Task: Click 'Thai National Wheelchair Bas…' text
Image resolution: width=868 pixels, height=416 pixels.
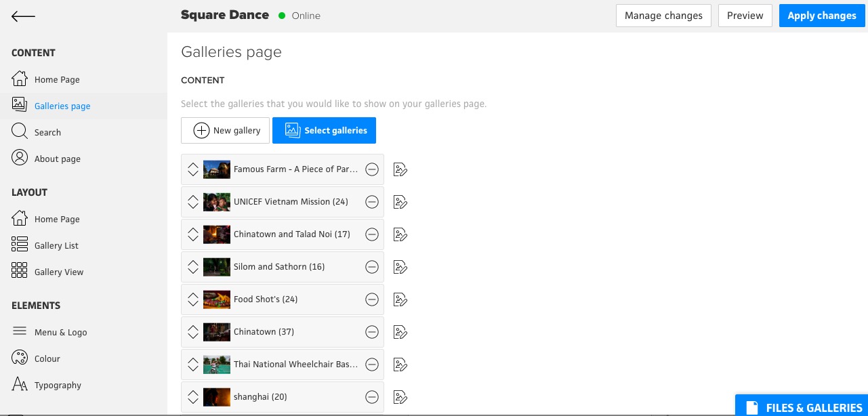Action: tap(296, 365)
